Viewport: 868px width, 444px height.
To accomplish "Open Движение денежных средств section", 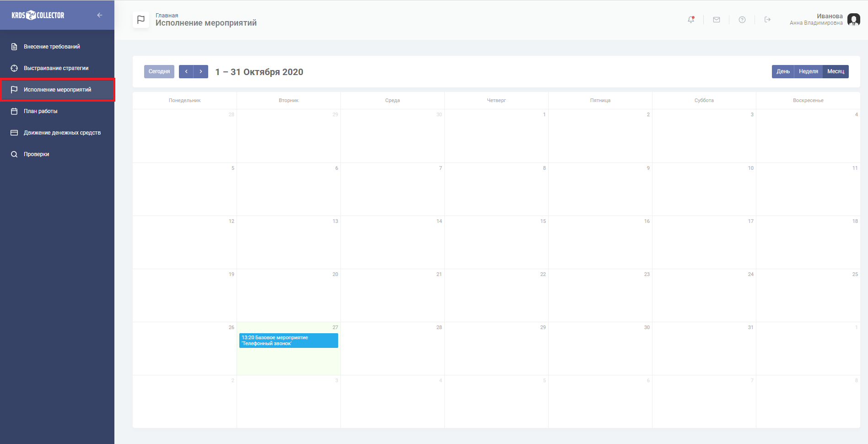I will coord(62,133).
